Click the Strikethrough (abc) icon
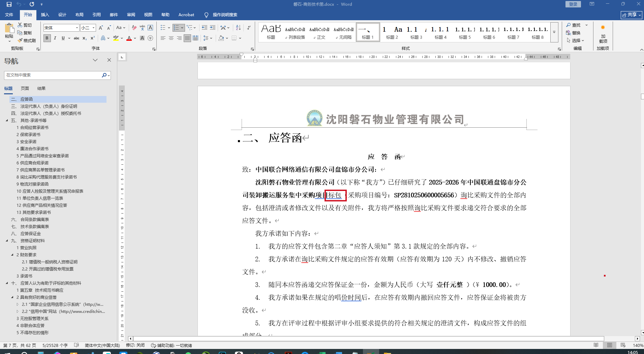Screen dimensions: 644x354 click(76, 38)
